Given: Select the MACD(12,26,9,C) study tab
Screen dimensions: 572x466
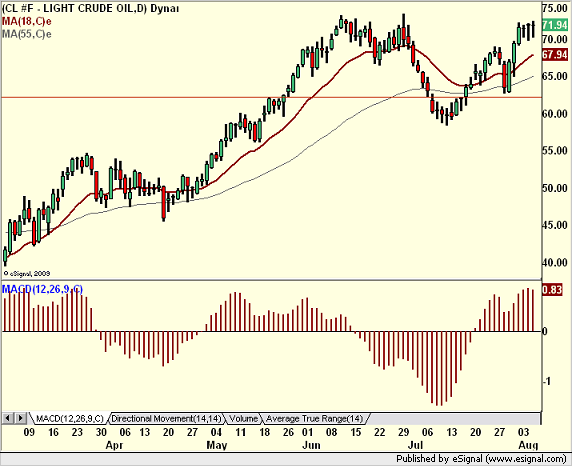Looking at the screenshot, I should 70,419.
